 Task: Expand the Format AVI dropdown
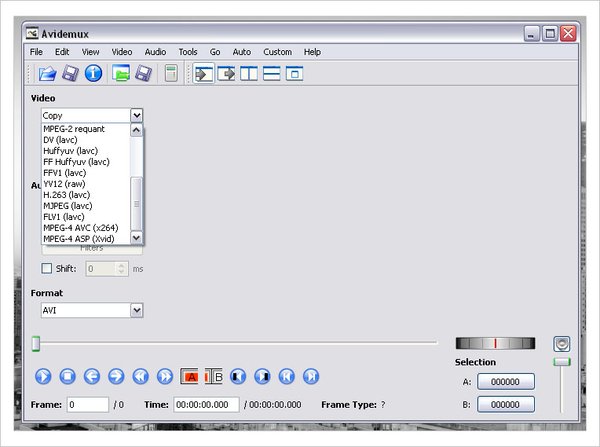[137, 310]
